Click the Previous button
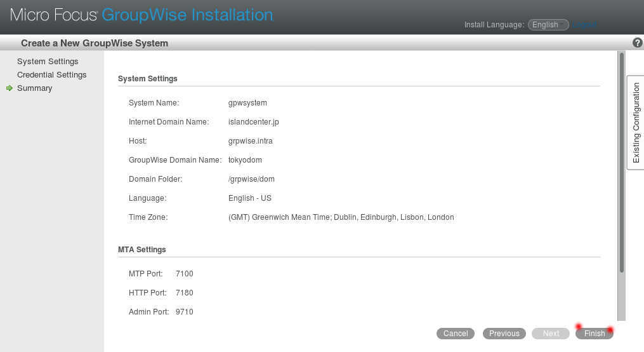The width and height of the screenshot is (644, 352). pyautogui.click(x=504, y=334)
